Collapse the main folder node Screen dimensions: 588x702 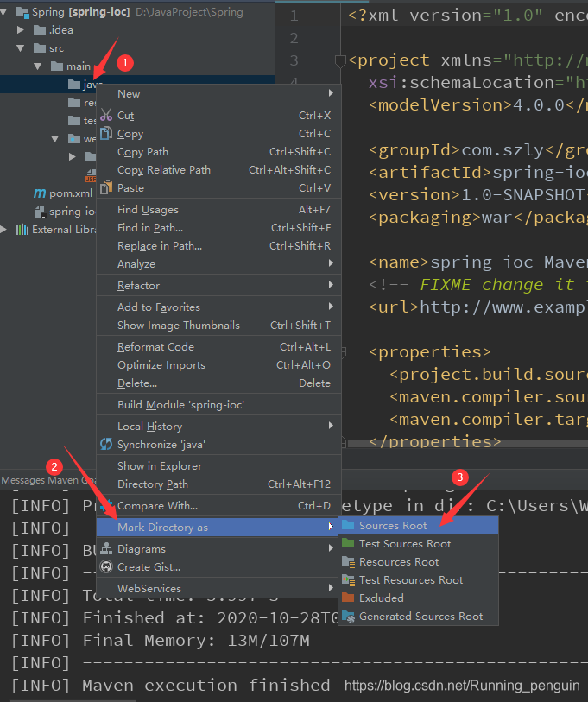tap(38, 66)
